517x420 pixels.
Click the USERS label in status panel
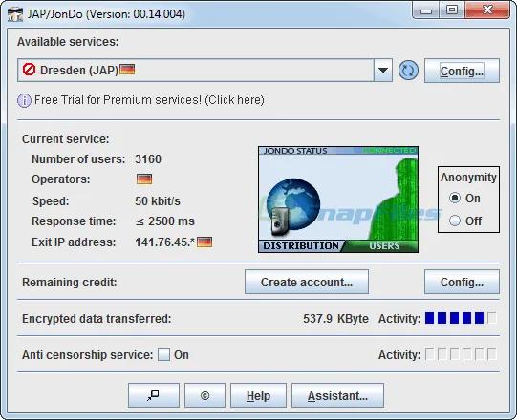click(x=384, y=246)
